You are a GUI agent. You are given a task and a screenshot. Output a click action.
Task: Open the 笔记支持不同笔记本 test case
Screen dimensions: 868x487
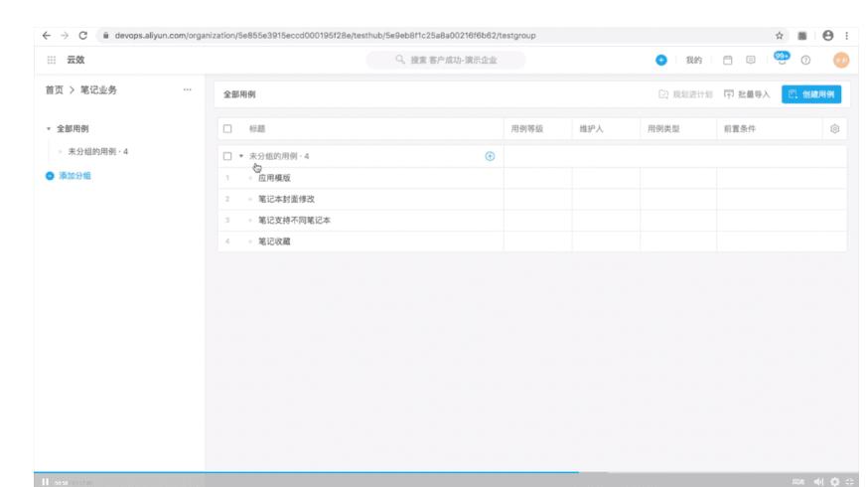[295, 220]
